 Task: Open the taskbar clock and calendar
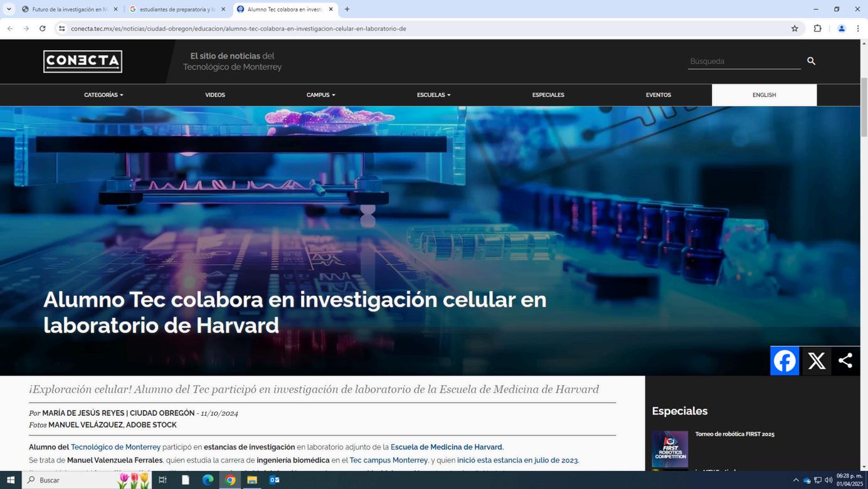click(849, 480)
